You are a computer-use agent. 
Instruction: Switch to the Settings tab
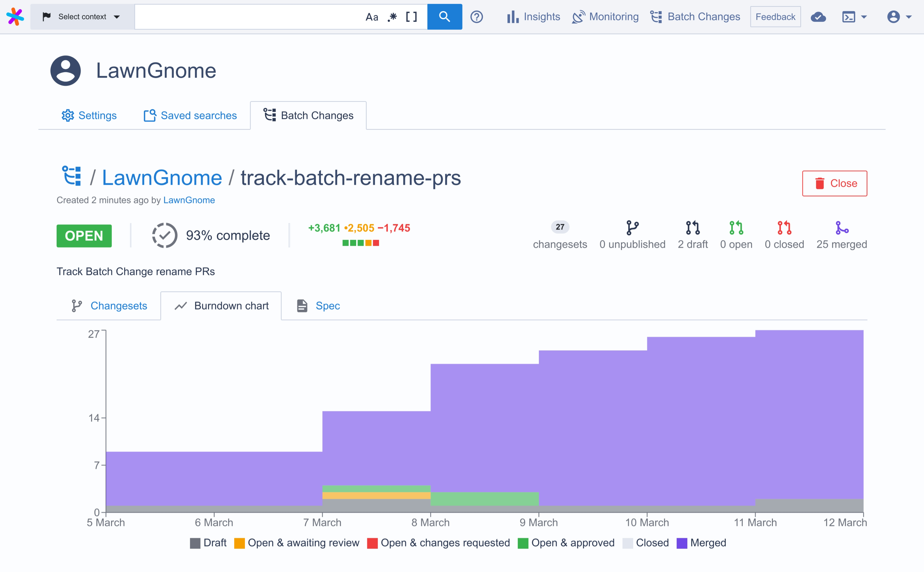pyautogui.click(x=89, y=115)
